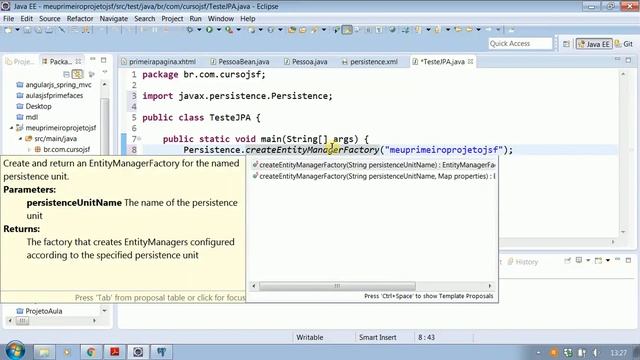This screenshot has height=360, width=640.
Task: Choose createEntityManagerFactory(String persistenceUnitName) proposal
Action: click(373, 165)
